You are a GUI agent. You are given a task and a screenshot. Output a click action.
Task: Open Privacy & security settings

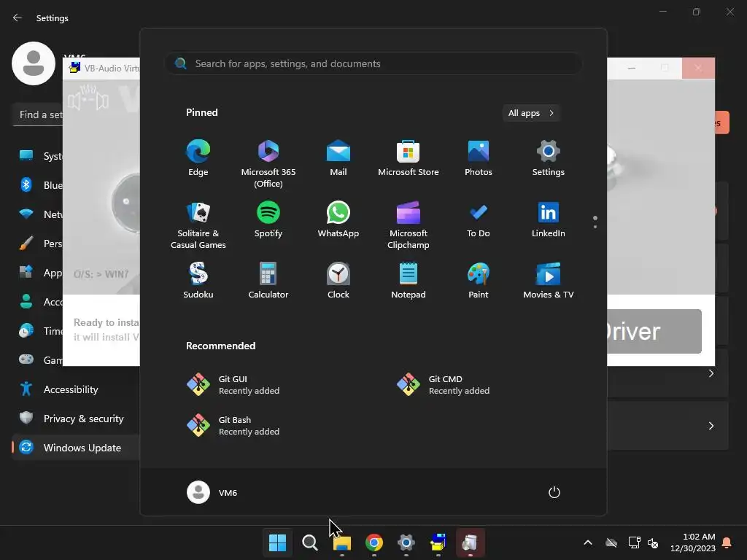pos(76,419)
